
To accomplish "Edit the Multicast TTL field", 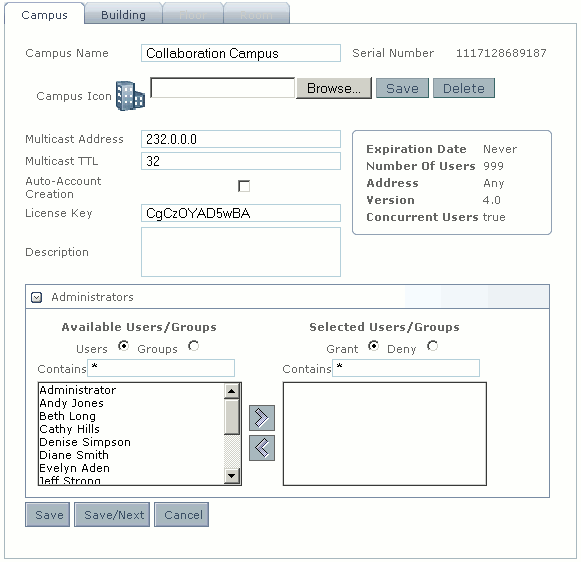I will click(x=241, y=161).
